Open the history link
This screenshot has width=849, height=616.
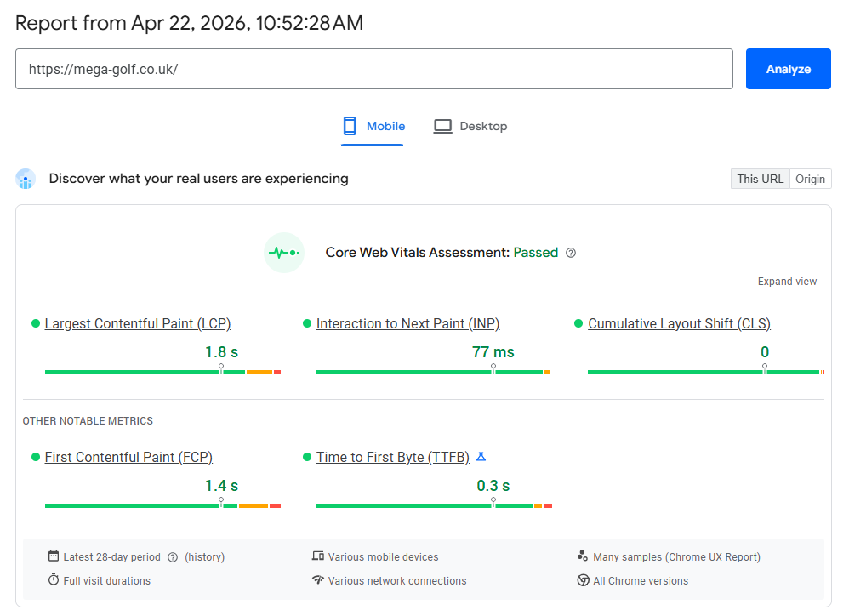(x=204, y=556)
